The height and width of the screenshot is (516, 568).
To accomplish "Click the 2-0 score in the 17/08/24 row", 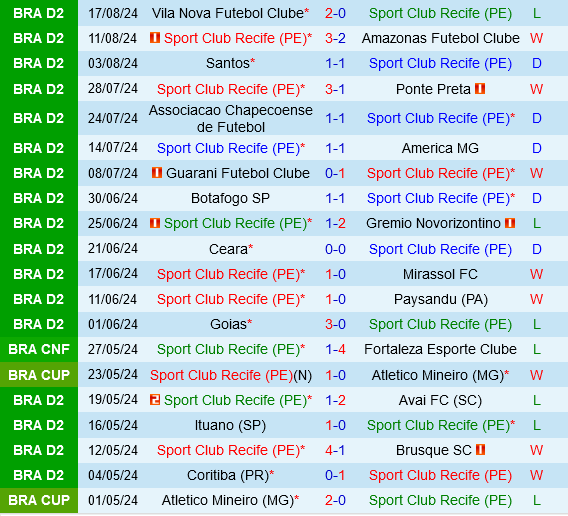I will tap(335, 13).
